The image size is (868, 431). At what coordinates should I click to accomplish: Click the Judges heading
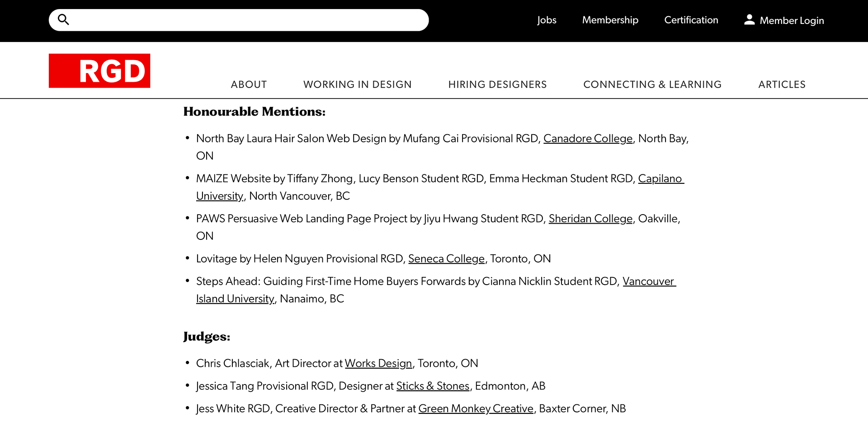coord(207,337)
